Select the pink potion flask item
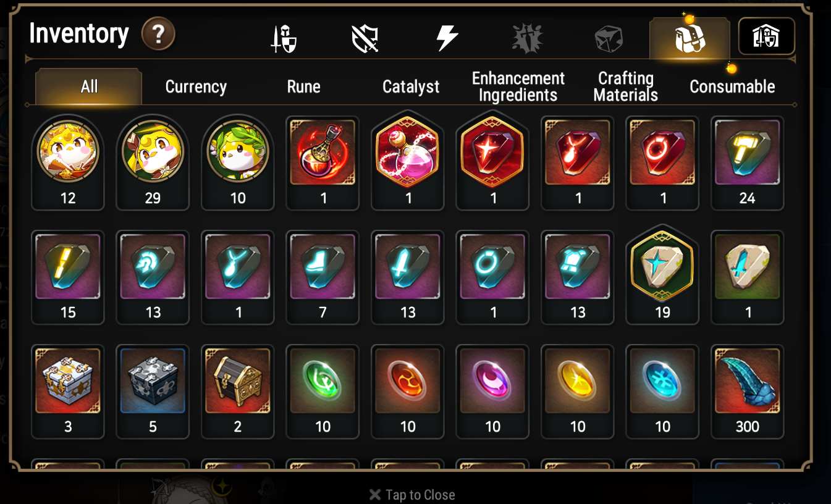 [407, 163]
